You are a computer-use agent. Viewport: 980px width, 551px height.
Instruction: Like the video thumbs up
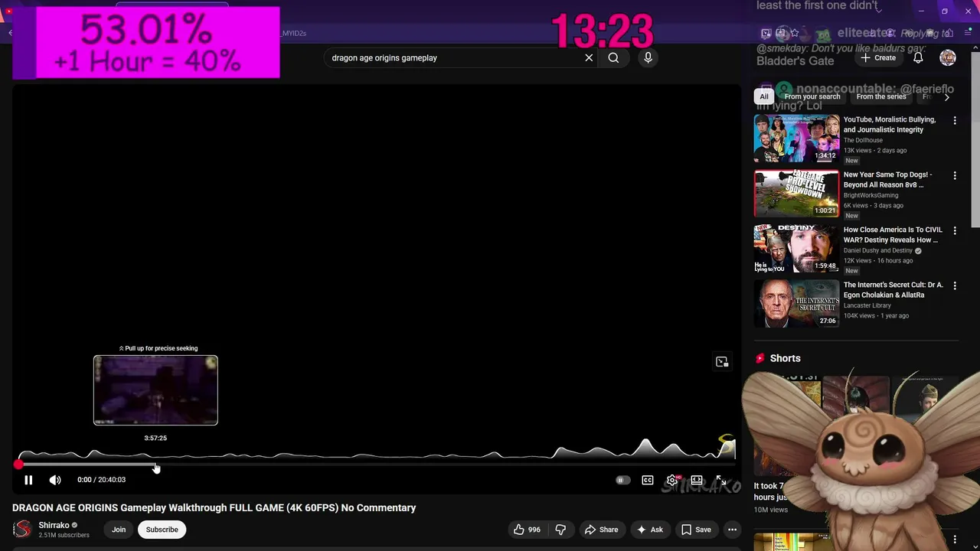coord(528,530)
